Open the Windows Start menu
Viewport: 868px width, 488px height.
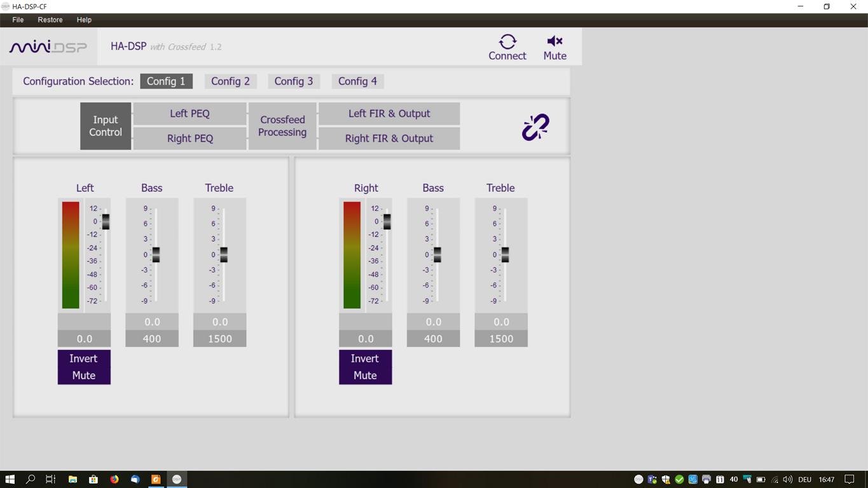point(10,479)
